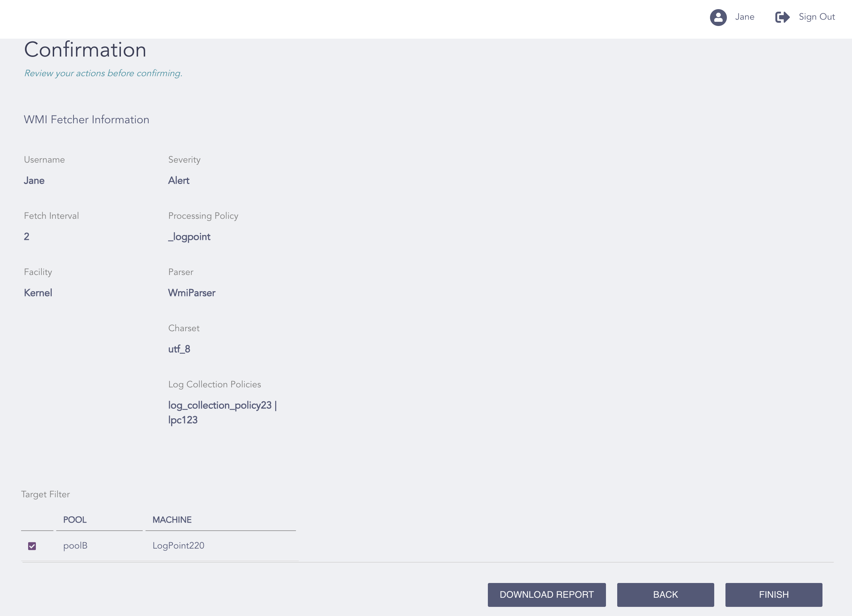The width and height of the screenshot is (852, 616).
Task: Click the Jane username in header
Action: click(x=744, y=17)
